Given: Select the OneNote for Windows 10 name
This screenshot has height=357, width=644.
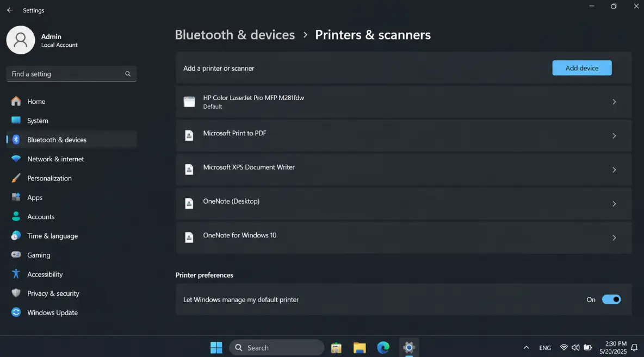Looking at the screenshot, I should coord(239,235).
